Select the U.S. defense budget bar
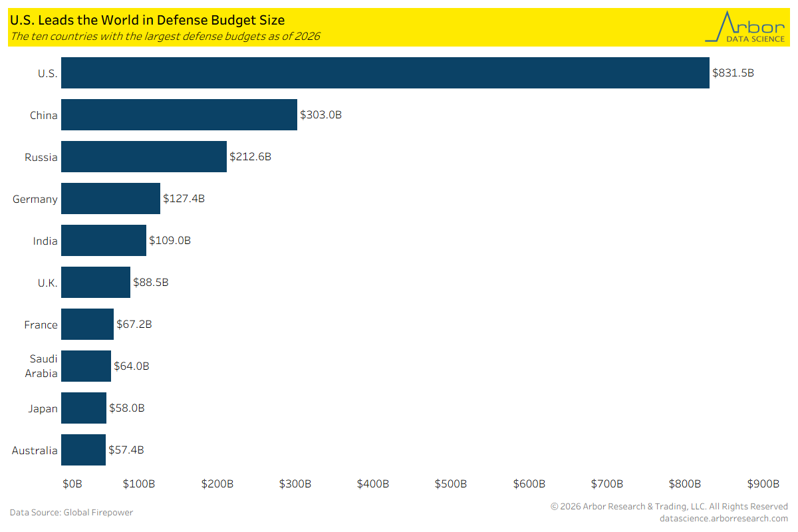 [385, 72]
